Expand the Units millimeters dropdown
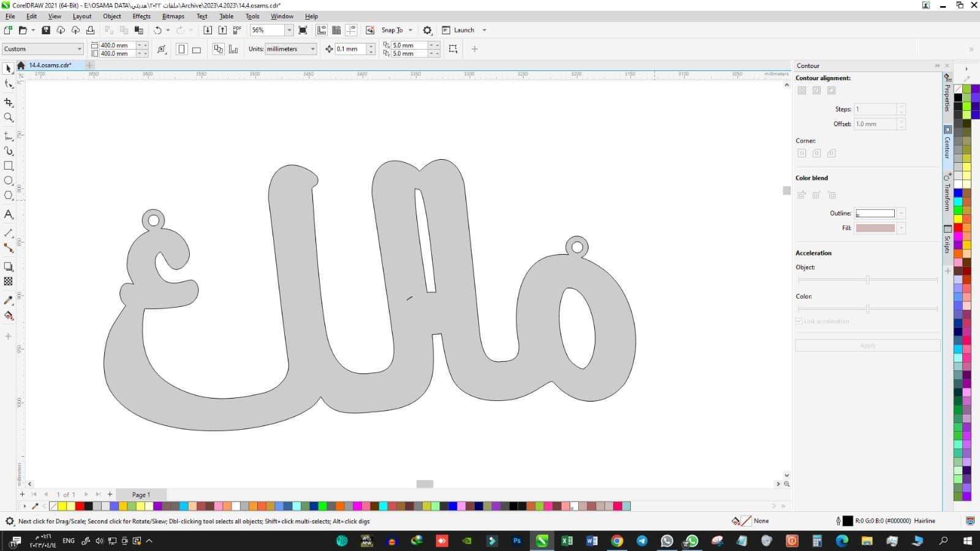 click(312, 49)
